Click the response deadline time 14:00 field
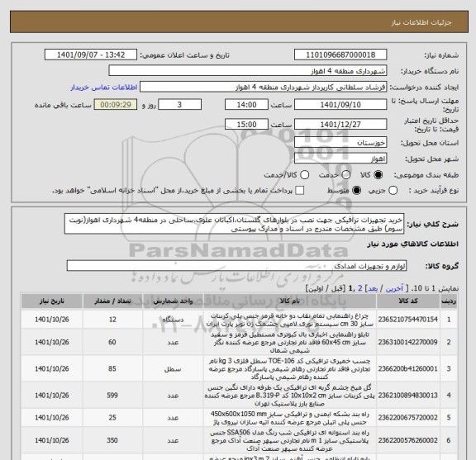476x460 pixels. 246,105
